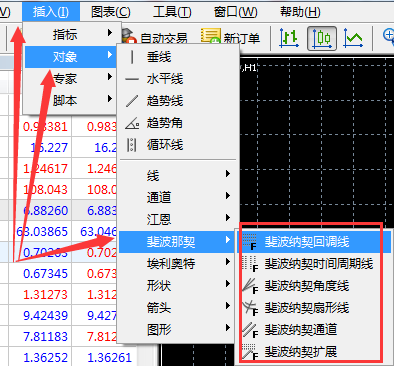The image size is (394, 366).
Task: Select the 对象 menu entry
Action: tap(70, 56)
